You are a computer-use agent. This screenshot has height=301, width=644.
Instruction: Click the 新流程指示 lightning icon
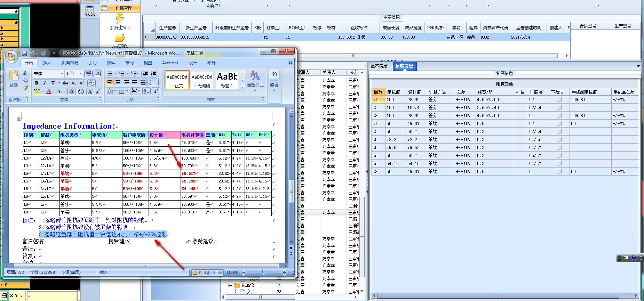[120, 19]
